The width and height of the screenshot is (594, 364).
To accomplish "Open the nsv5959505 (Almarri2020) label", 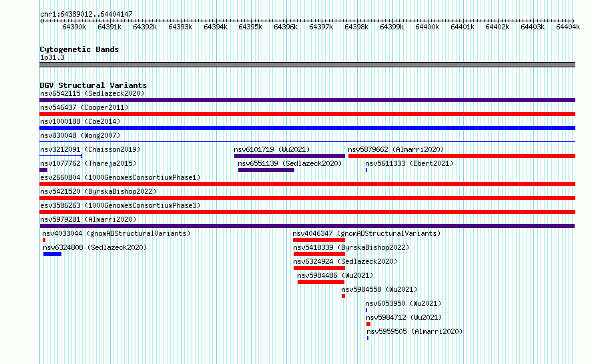I will tap(414, 331).
